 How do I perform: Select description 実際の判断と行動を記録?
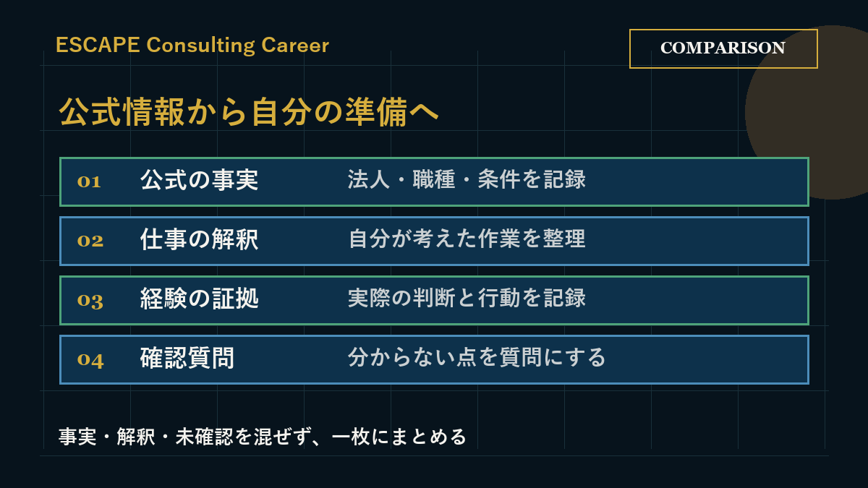(x=467, y=299)
